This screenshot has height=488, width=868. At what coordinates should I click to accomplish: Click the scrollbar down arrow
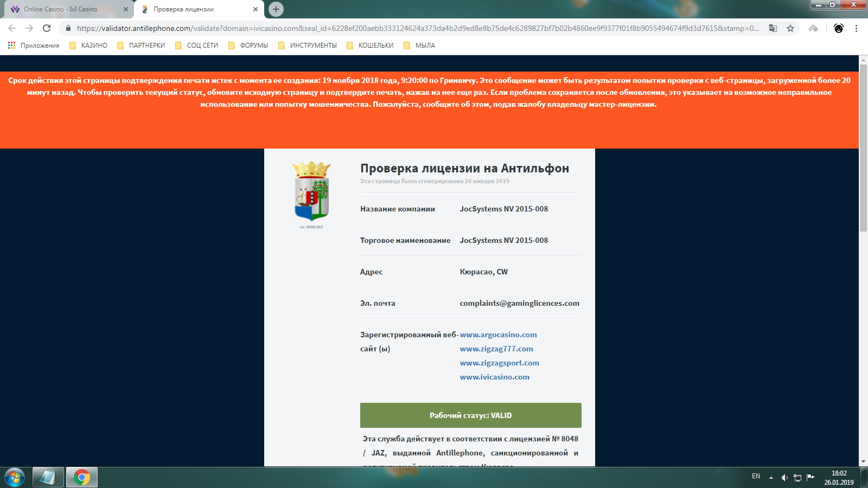coord(863,461)
